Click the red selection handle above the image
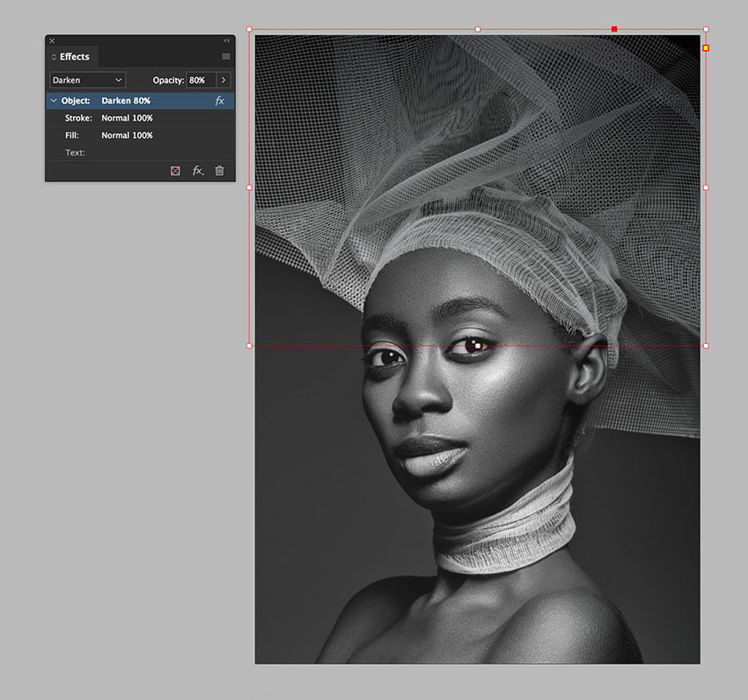The height and width of the screenshot is (700, 748). tap(615, 29)
